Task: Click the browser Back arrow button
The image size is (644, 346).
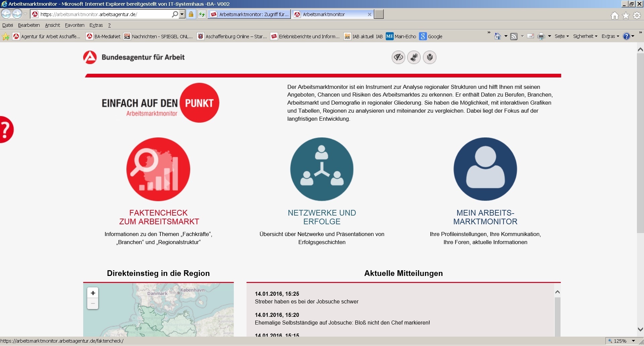Action: [x=6, y=14]
